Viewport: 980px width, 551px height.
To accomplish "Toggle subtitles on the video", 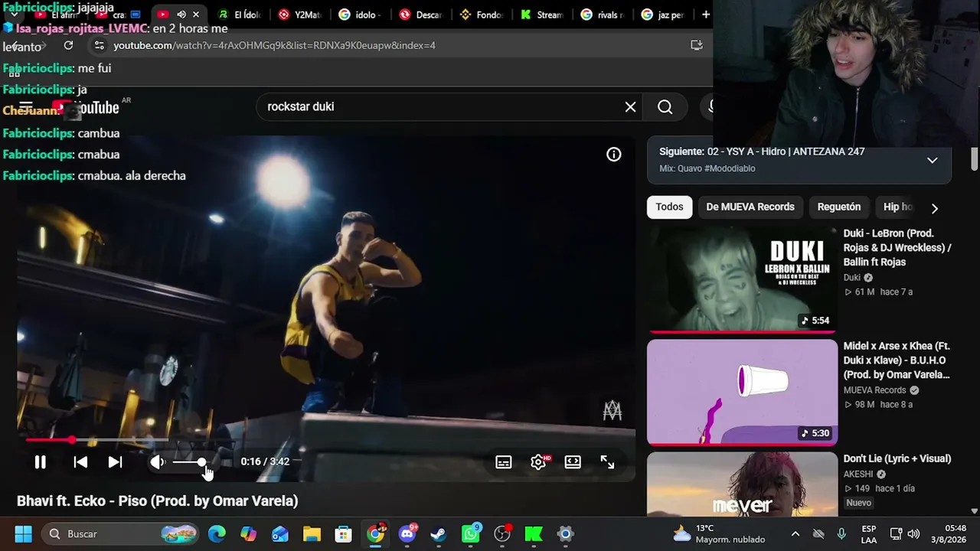I will (x=504, y=462).
